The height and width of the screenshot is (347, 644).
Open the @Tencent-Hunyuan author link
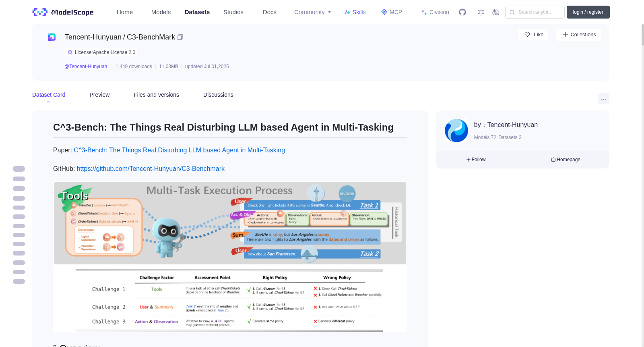(x=86, y=66)
